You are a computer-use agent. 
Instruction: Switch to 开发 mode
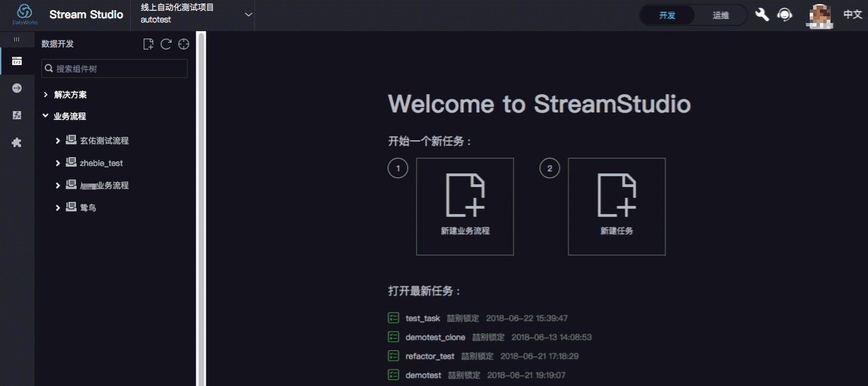(667, 15)
